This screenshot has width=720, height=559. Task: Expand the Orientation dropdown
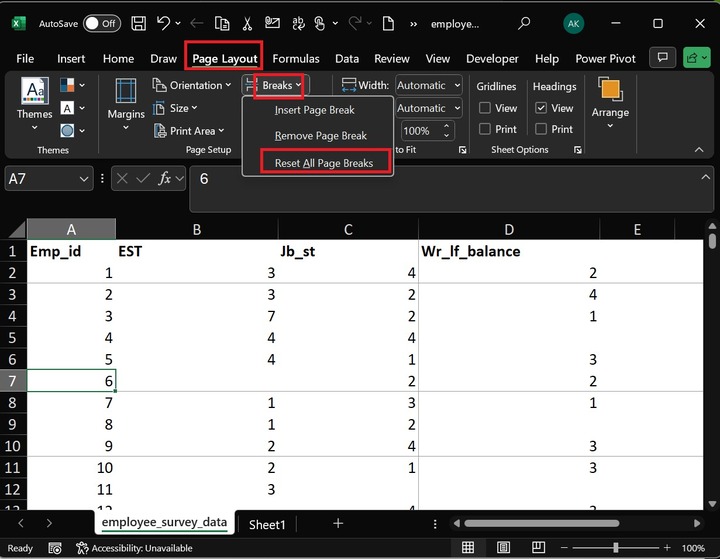coord(194,86)
